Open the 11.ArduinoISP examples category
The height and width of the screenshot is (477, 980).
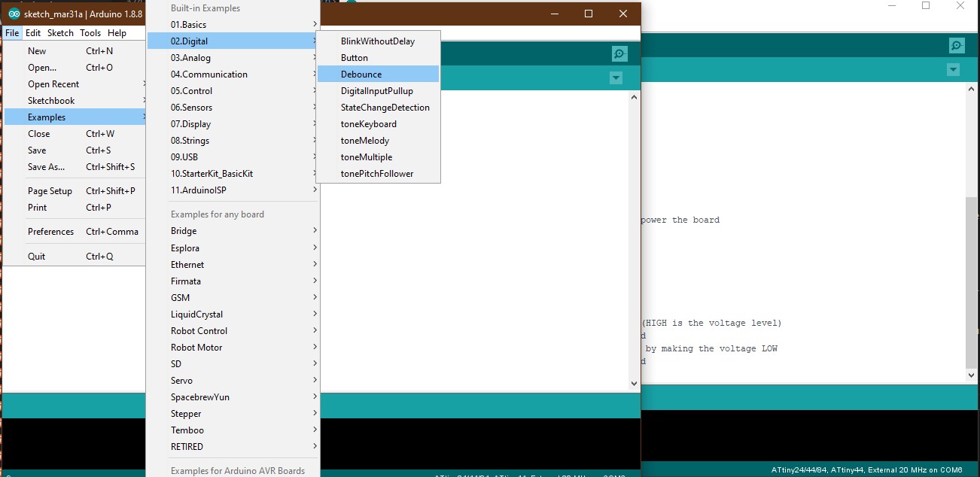[x=233, y=190]
